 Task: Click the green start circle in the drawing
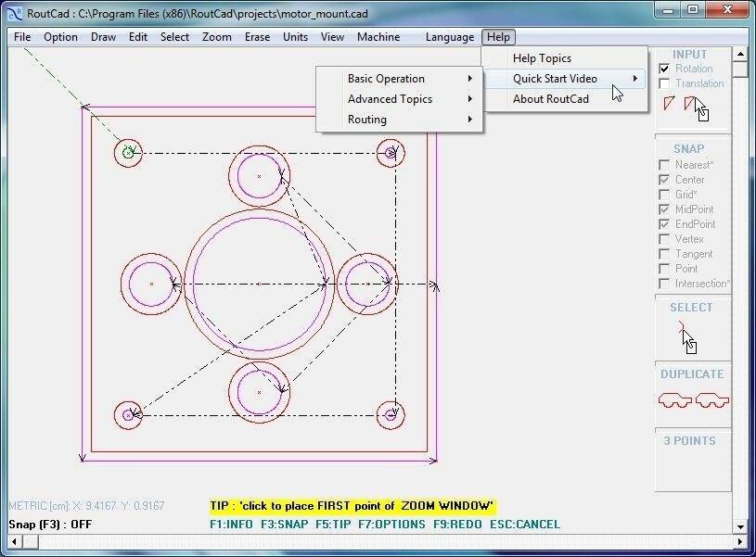coord(128,153)
